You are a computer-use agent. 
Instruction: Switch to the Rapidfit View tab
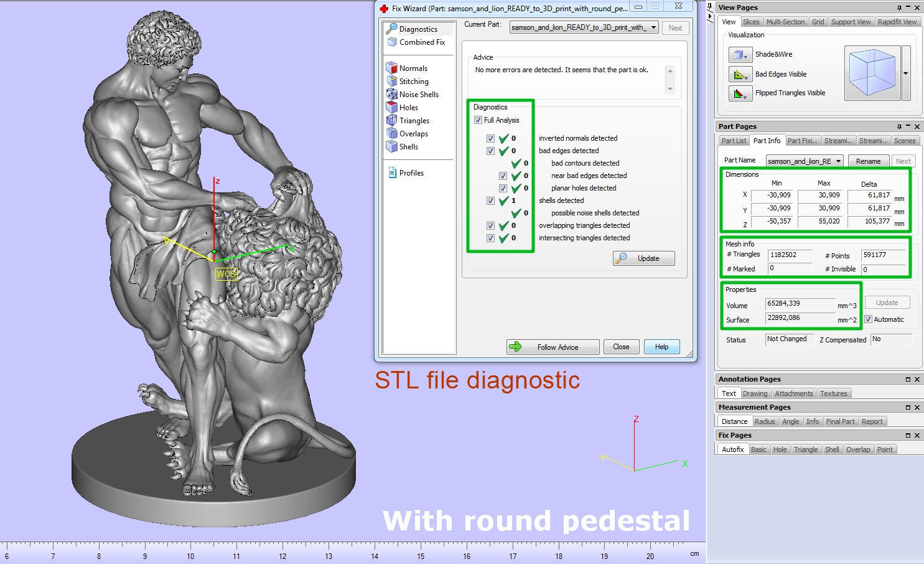[897, 22]
